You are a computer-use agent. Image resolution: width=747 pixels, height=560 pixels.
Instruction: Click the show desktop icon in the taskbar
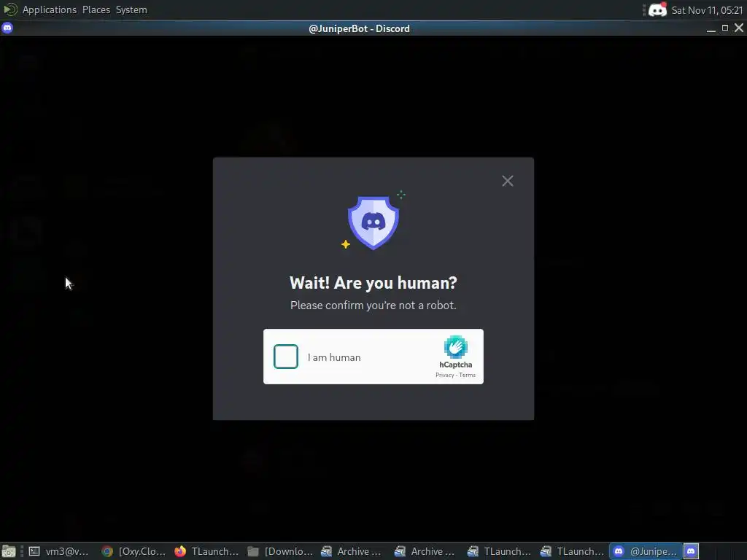coord(9,551)
